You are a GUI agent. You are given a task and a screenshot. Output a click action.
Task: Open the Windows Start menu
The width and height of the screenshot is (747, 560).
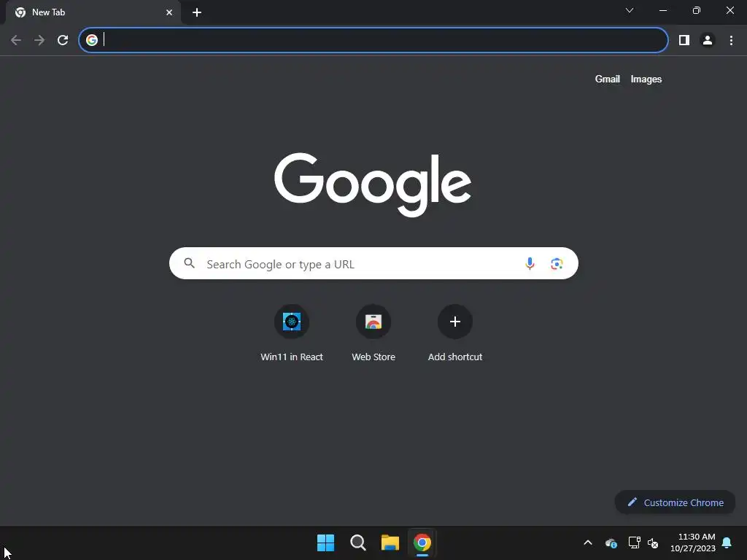(x=326, y=542)
